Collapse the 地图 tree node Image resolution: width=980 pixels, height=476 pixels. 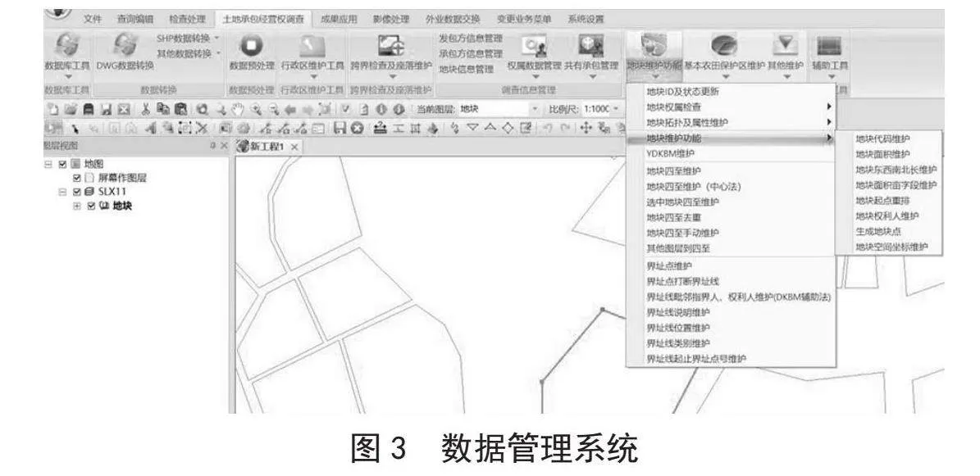(48, 165)
